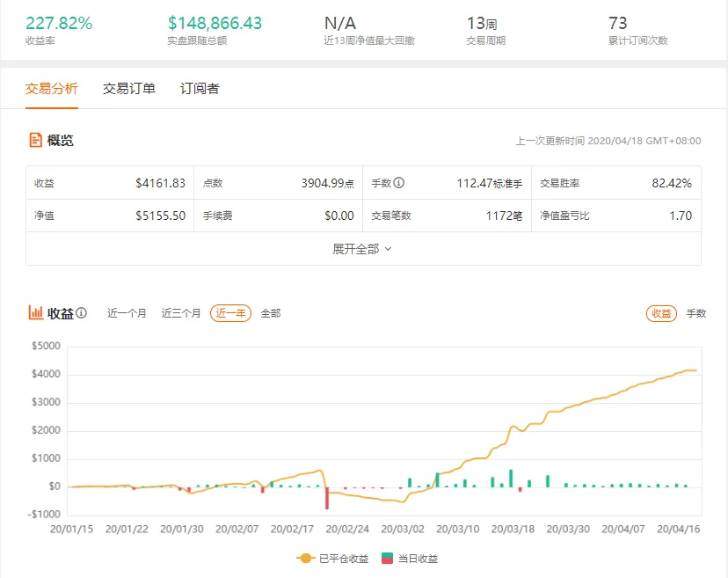Click the tallest green bar near 20/03/18

[511, 478]
